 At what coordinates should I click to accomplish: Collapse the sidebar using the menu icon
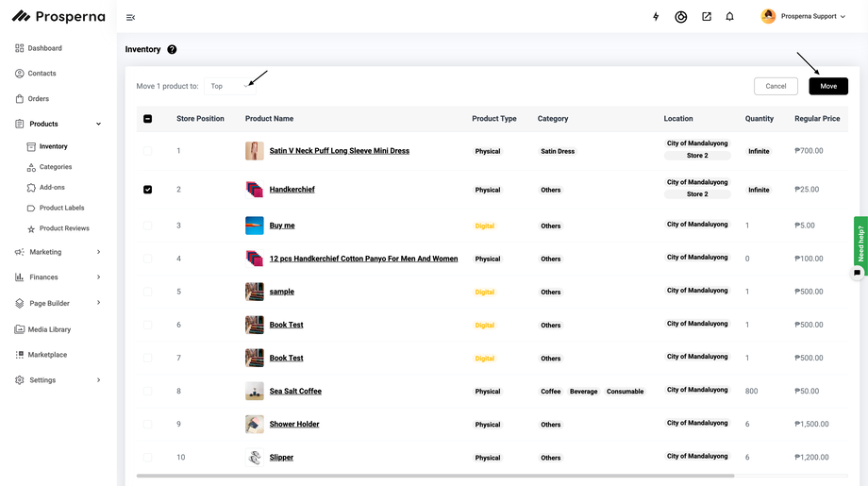[x=130, y=17]
